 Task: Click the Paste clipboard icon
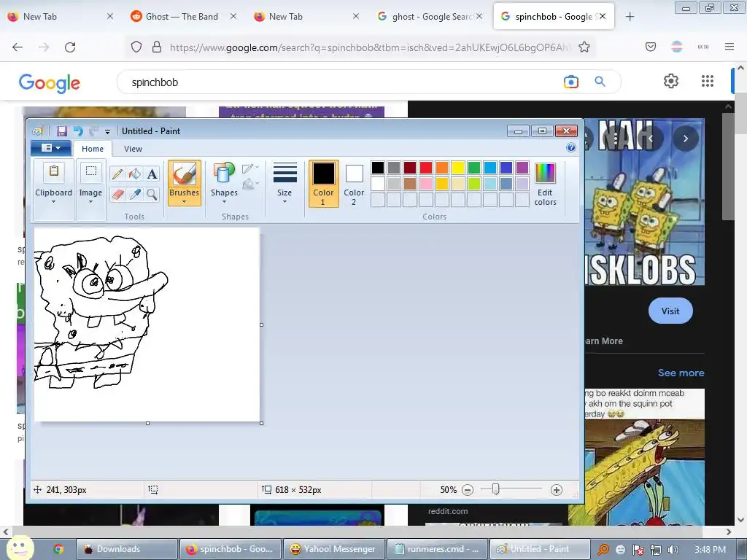(54, 172)
